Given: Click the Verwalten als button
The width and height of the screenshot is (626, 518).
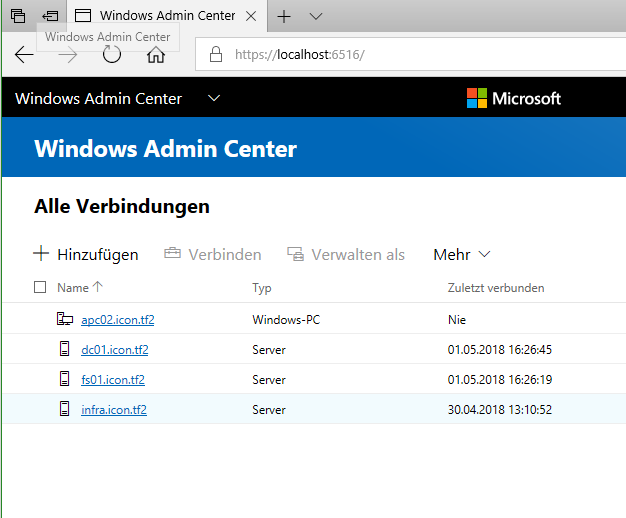Looking at the screenshot, I should click(x=346, y=254).
